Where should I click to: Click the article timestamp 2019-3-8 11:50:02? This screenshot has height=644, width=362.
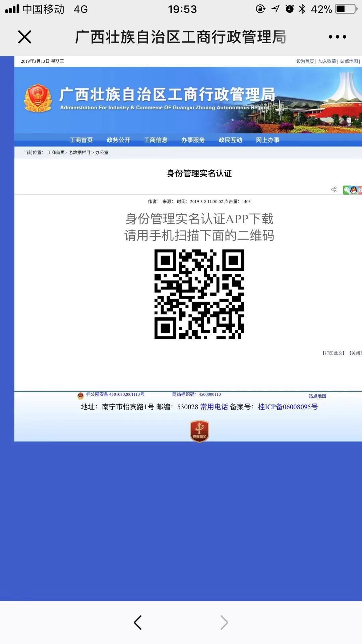206,201
